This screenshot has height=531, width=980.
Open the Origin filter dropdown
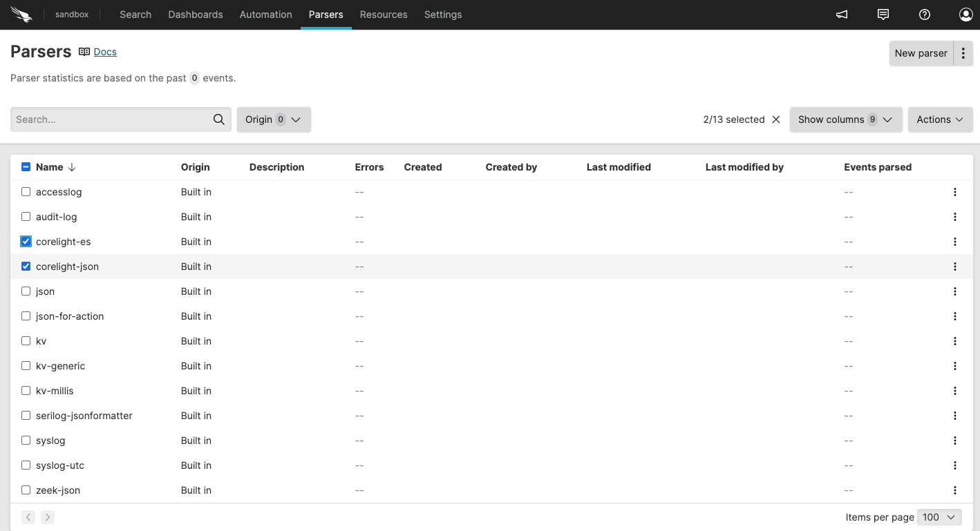(274, 119)
